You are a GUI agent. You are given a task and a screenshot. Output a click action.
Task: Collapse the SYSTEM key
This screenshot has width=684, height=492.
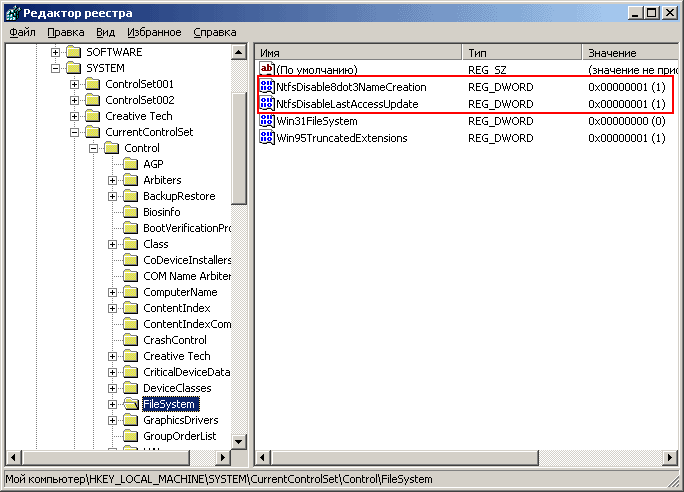[x=55, y=68]
